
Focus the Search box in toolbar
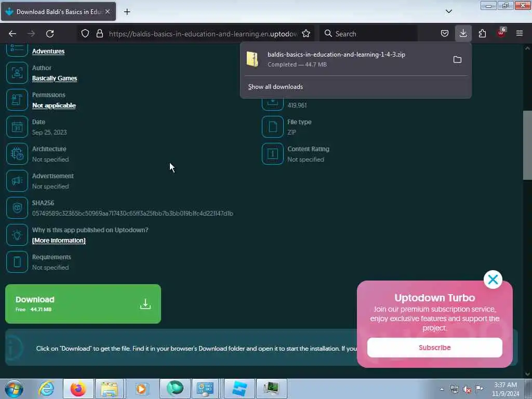[x=368, y=34]
